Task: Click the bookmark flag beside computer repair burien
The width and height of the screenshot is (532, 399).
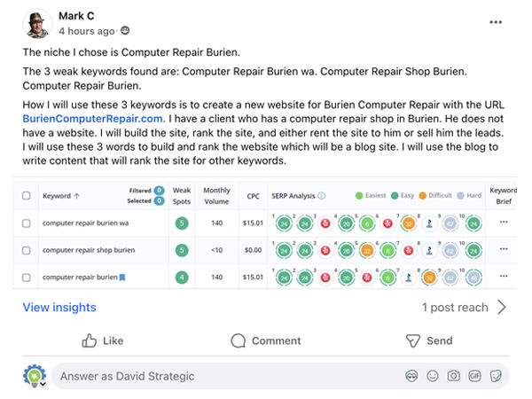Action: [122, 278]
